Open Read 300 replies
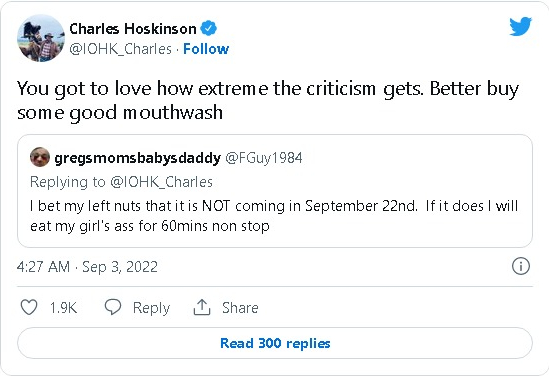The width and height of the screenshot is (549, 376). click(x=275, y=343)
